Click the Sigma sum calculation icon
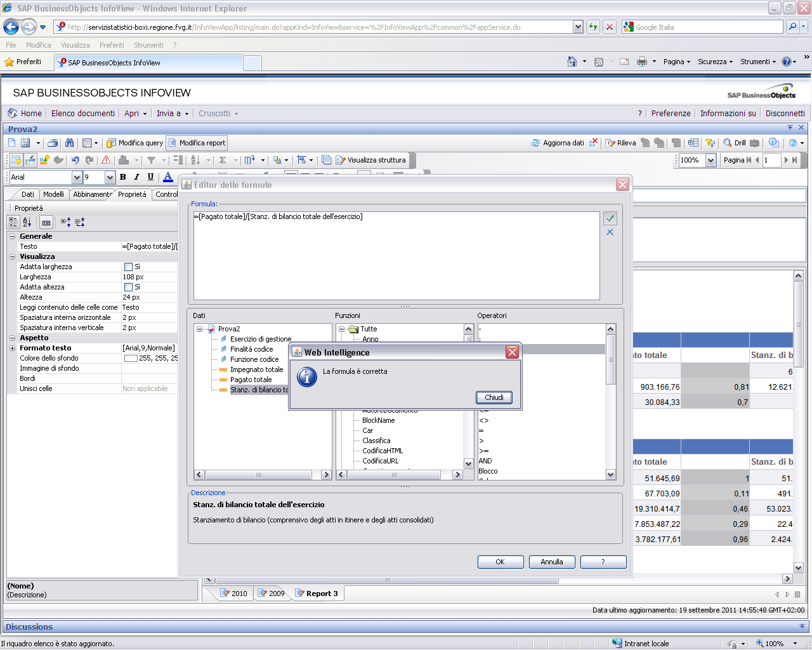Screen dimensions: 812x650 coord(223,160)
